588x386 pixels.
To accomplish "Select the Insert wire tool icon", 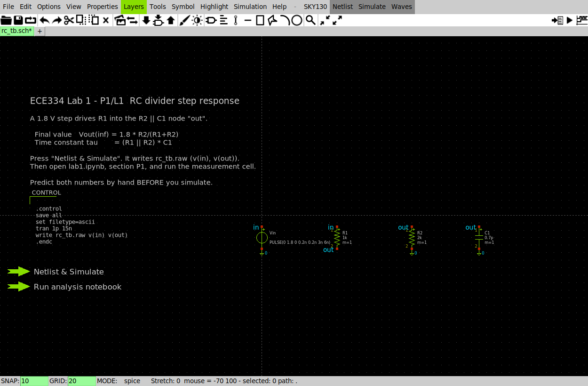I will pyautogui.click(x=236, y=20).
